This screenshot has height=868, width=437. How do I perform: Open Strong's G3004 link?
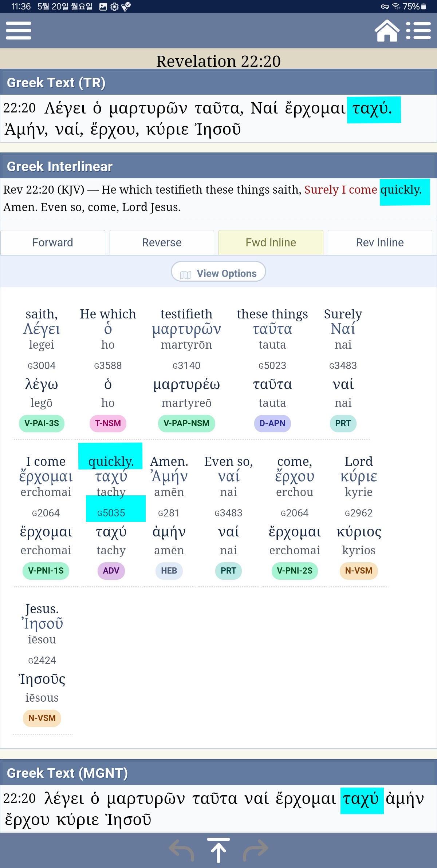tap(42, 365)
